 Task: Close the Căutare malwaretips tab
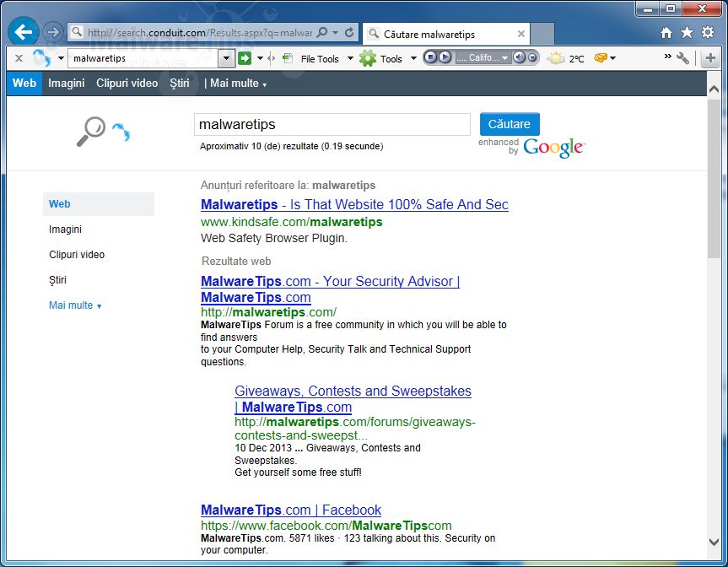point(521,34)
